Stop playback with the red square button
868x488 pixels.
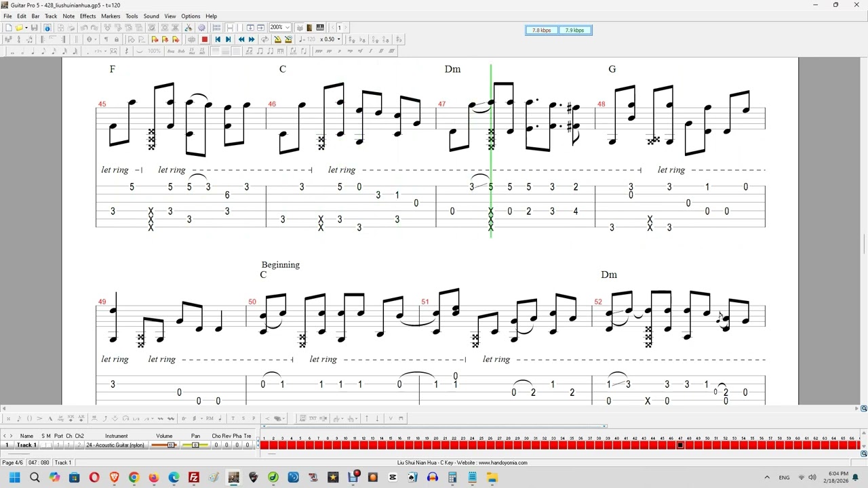204,39
